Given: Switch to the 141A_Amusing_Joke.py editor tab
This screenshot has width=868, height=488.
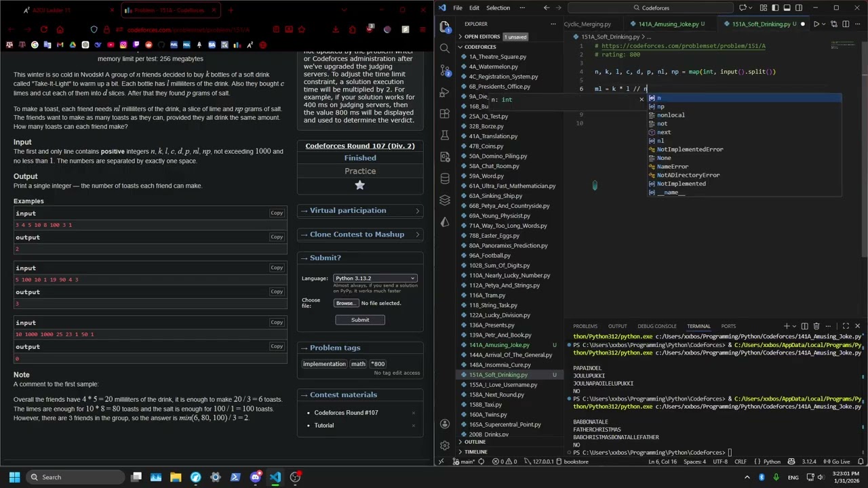Looking at the screenshot, I should (668, 24).
